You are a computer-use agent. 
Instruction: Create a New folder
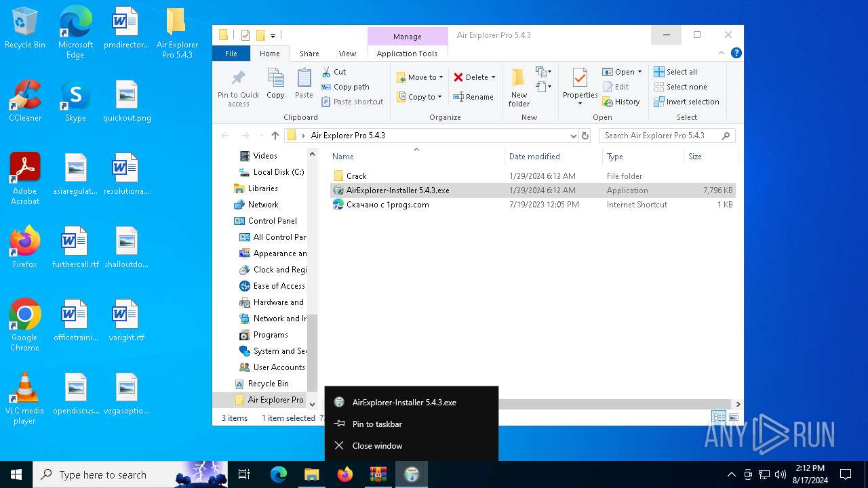click(x=519, y=87)
